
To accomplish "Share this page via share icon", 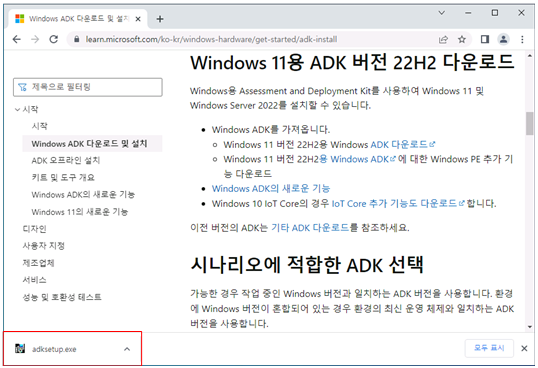I will pyautogui.click(x=443, y=39).
